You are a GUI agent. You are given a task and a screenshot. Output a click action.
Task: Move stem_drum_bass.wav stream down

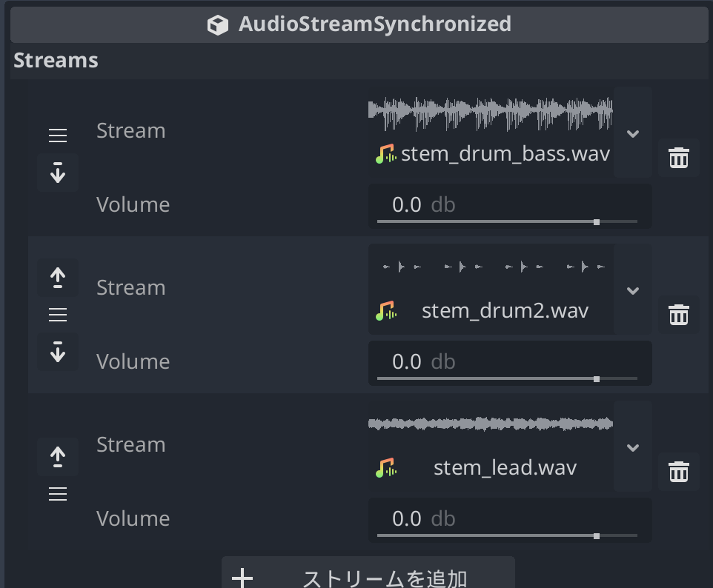pos(58,173)
